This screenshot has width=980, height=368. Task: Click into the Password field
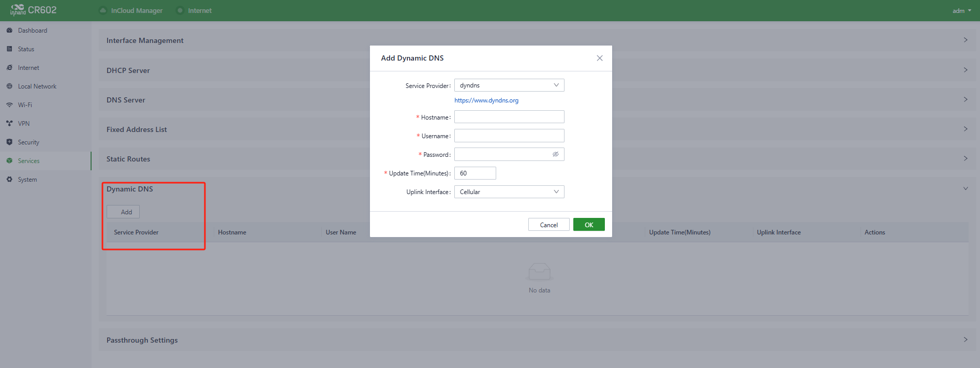(509, 154)
